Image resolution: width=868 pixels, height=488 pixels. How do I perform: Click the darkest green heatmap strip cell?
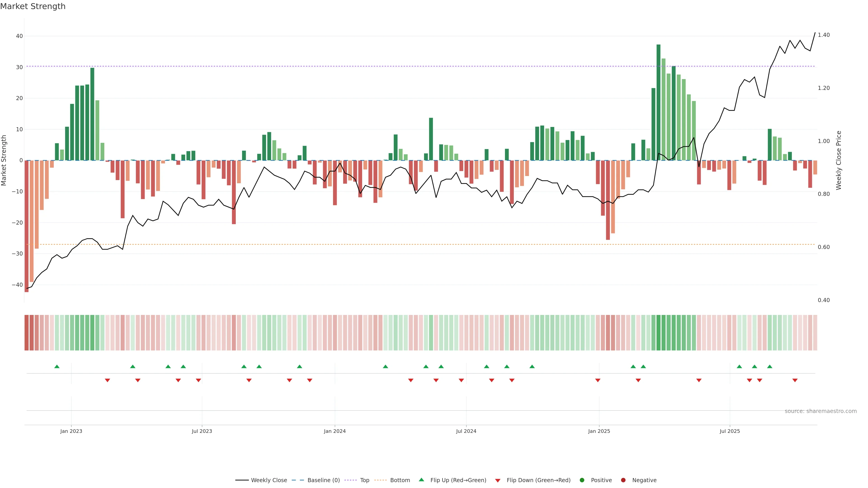click(x=658, y=333)
